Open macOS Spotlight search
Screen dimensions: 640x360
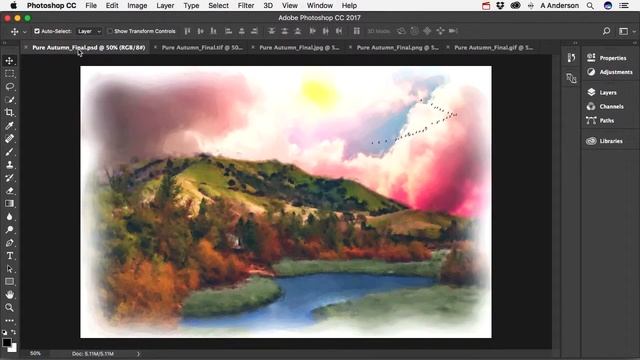click(x=590, y=5)
